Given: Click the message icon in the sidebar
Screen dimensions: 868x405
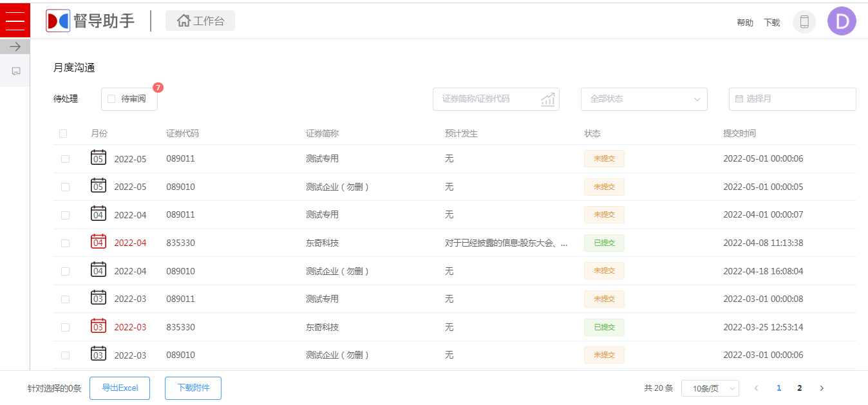Looking at the screenshot, I should pyautogui.click(x=16, y=71).
